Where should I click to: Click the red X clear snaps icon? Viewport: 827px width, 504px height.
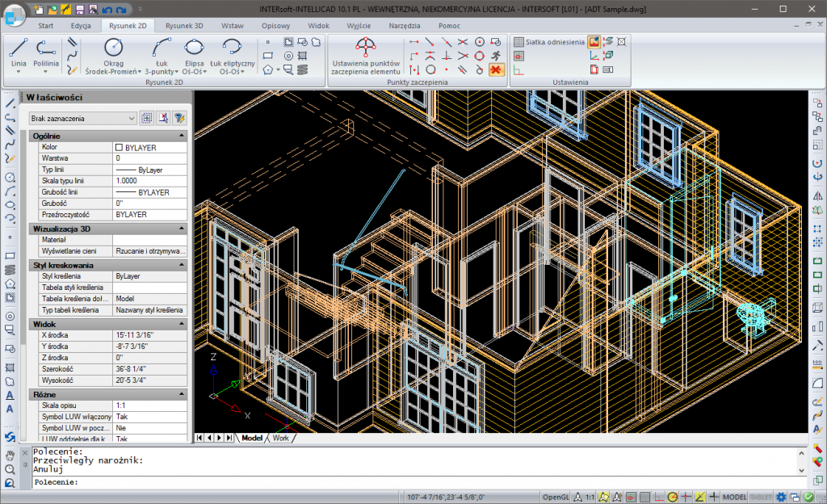coord(496,69)
